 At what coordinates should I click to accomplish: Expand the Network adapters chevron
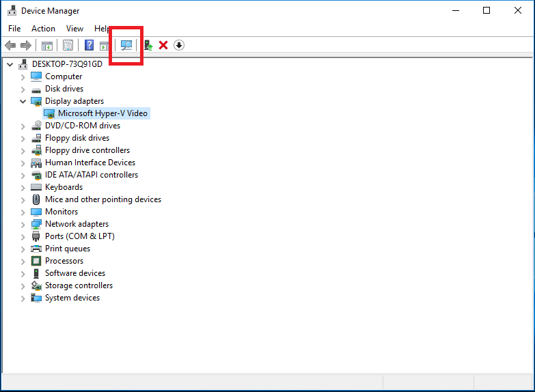pos(23,225)
